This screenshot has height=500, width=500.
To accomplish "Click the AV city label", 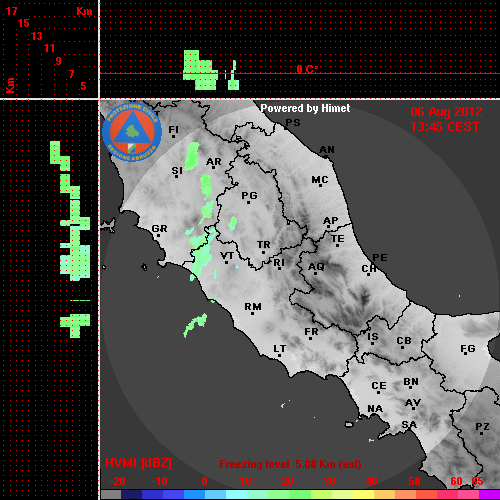I will pyautogui.click(x=413, y=403).
